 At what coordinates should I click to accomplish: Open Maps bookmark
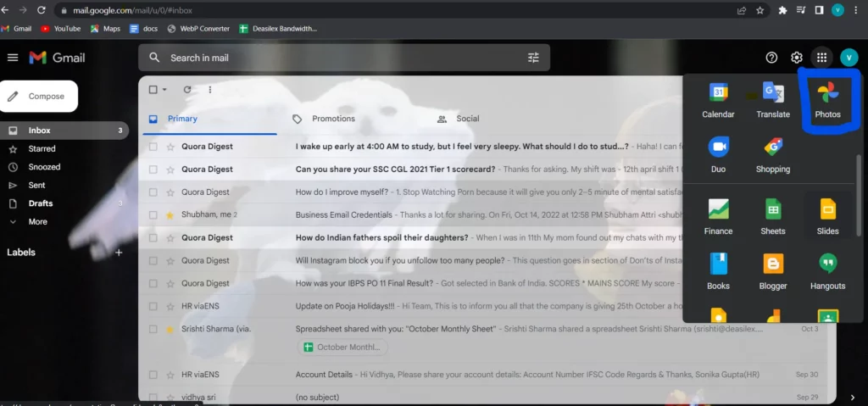(105, 29)
